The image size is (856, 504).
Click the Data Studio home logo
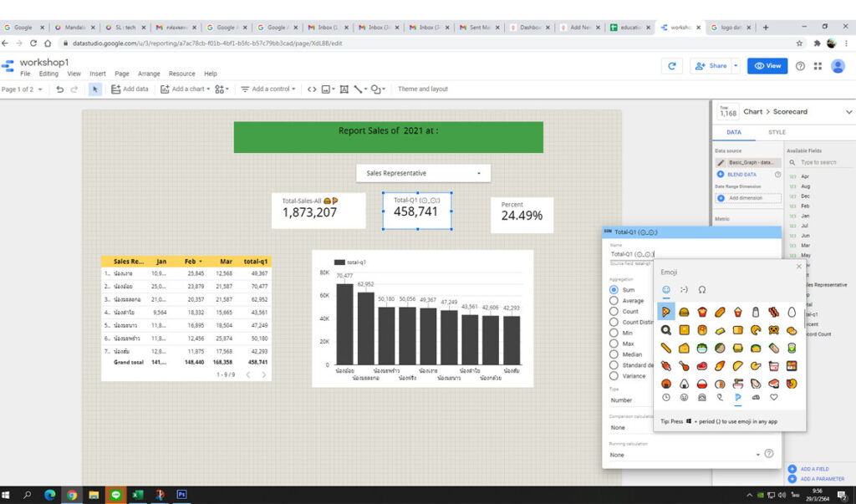coord(8,66)
